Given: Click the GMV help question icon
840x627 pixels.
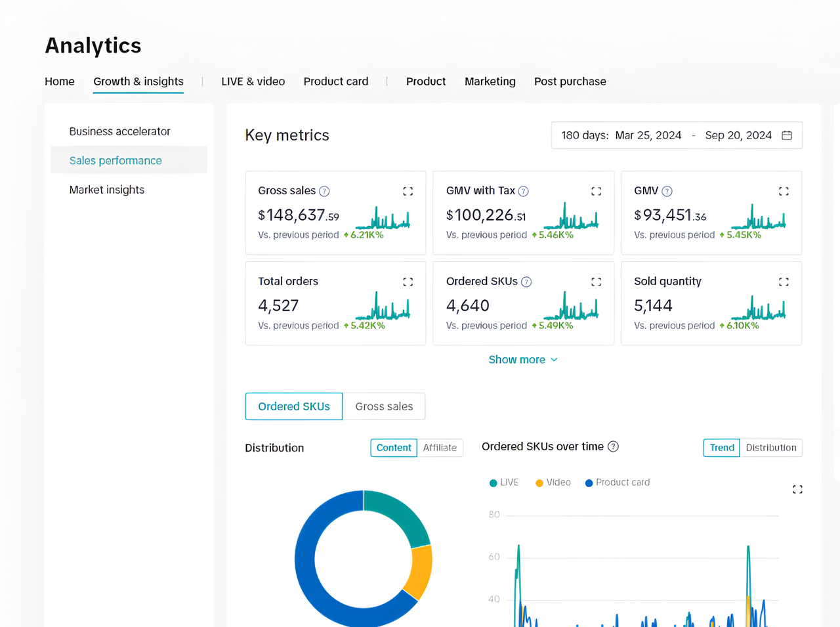Looking at the screenshot, I should point(667,191).
